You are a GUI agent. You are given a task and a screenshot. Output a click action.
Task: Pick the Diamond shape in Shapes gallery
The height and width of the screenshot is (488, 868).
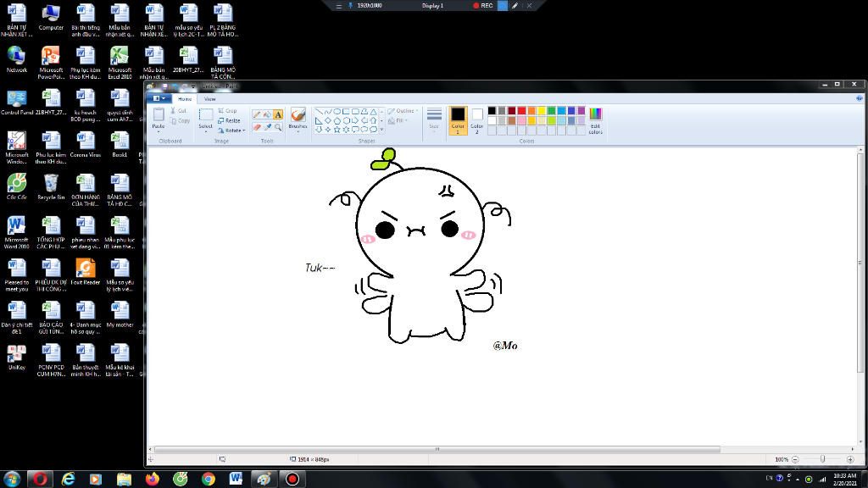(328, 120)
